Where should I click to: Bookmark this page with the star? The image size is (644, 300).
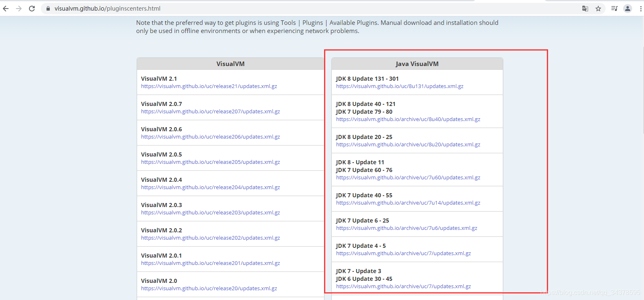pyautogui.click(x=598, y=9)
